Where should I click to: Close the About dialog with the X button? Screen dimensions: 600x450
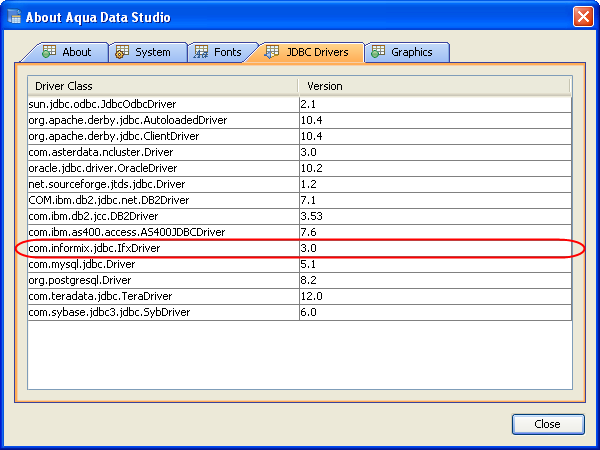[x=583, y=17]
